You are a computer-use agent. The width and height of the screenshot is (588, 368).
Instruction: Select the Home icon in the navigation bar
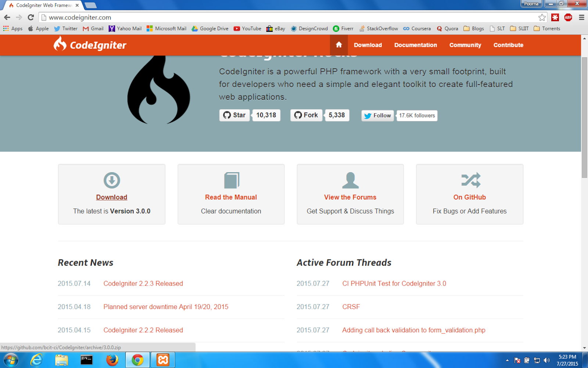(x=338, y=45)
